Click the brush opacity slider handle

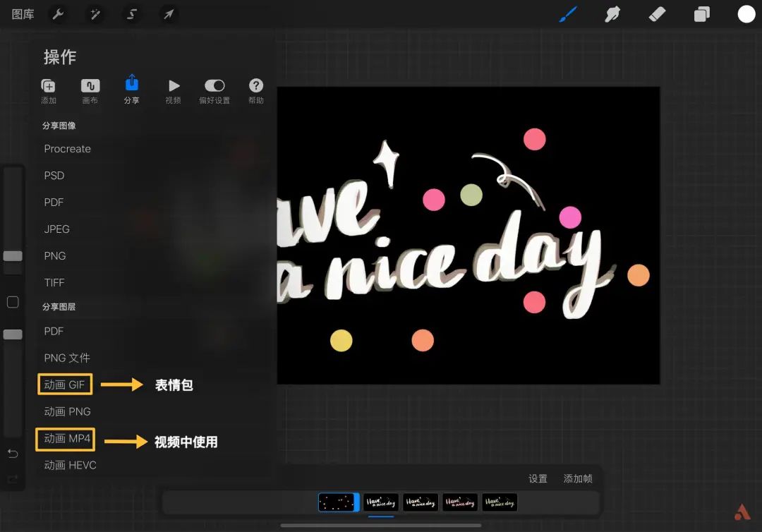coord(13,334)
